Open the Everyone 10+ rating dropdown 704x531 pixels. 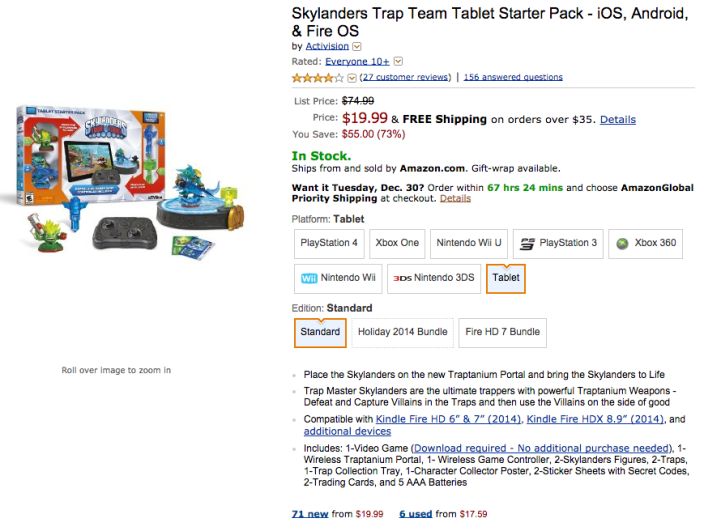point(399,61)
